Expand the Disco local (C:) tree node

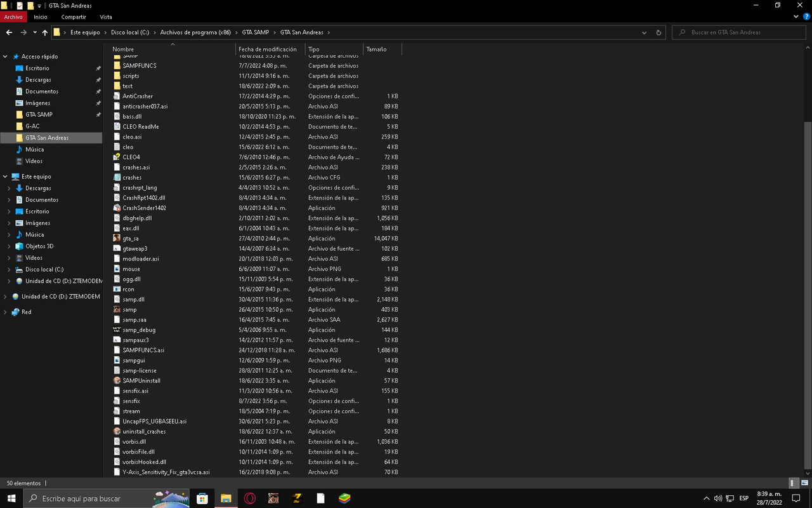(9, 269)
